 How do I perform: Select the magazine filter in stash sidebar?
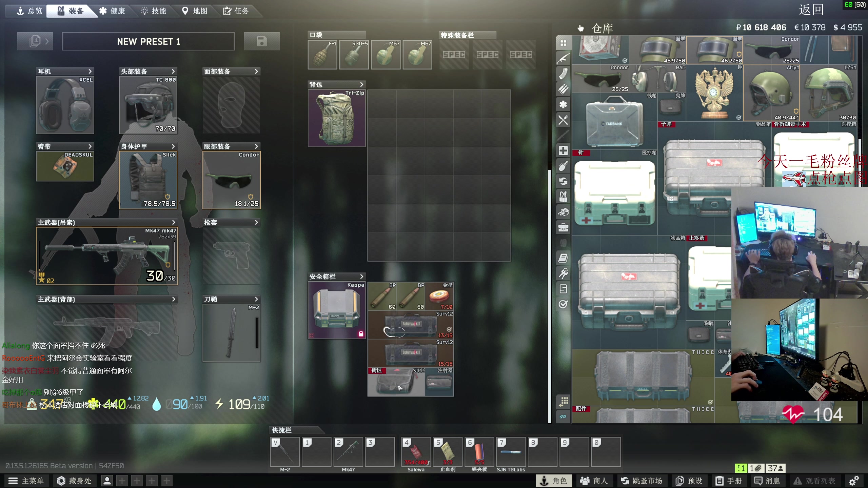pos(563,74)
